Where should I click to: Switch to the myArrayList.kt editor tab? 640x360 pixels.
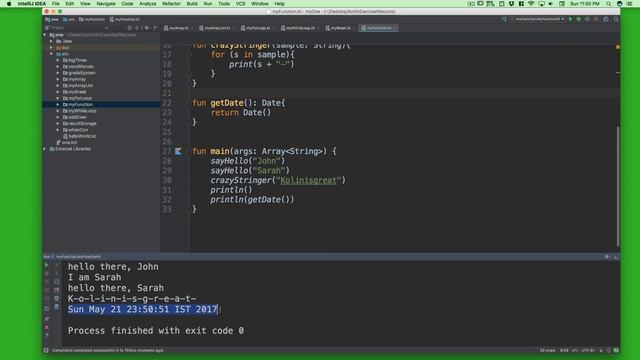[x=215, y=28]
